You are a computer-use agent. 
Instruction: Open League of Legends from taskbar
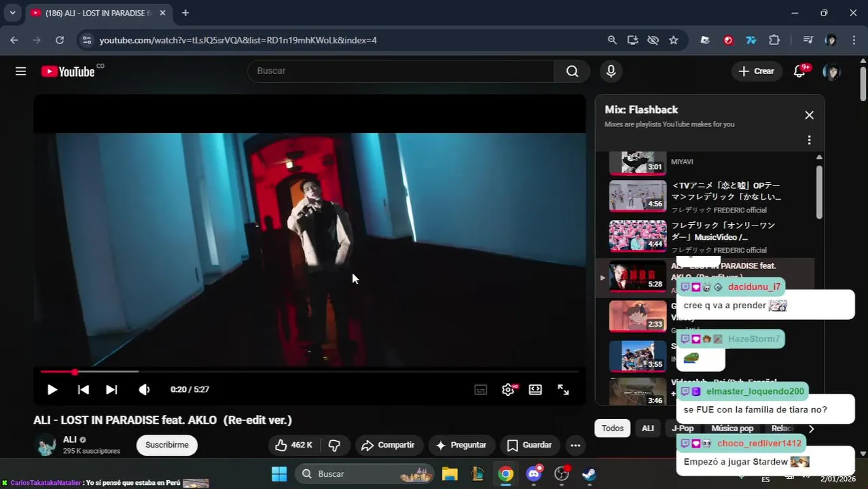(x=478, y=474)
